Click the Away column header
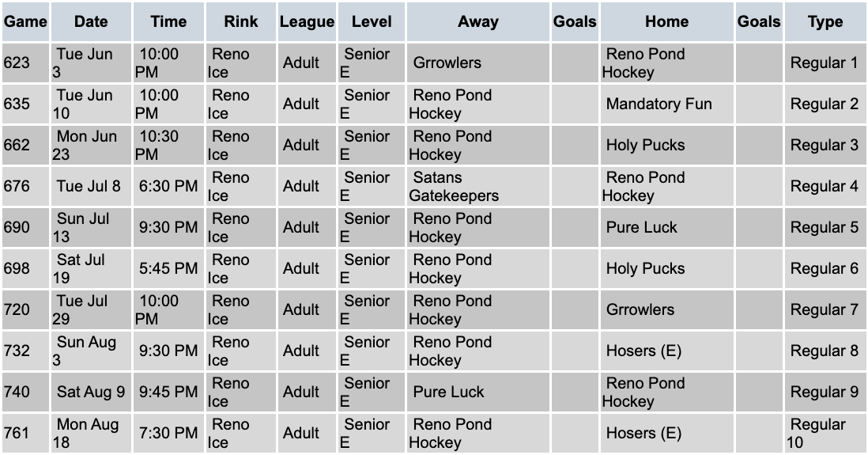Viewport: 868px width, 455px height. point(478,22)
